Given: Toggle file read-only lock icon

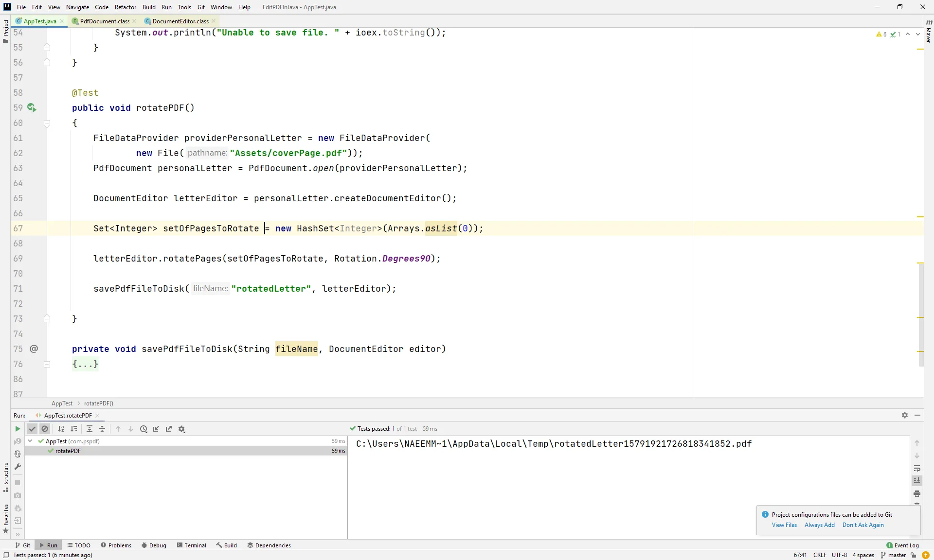Looking at the screenshot, I should point(914,555).
